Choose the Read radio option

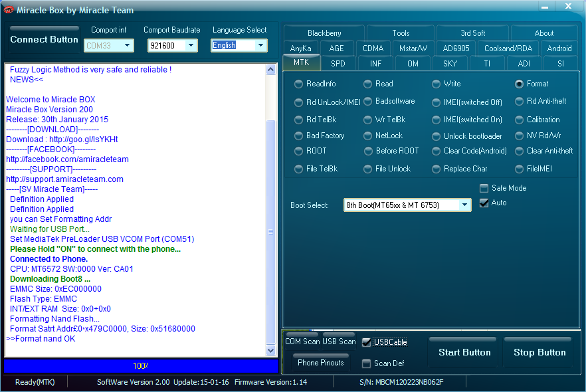(368, 84)
